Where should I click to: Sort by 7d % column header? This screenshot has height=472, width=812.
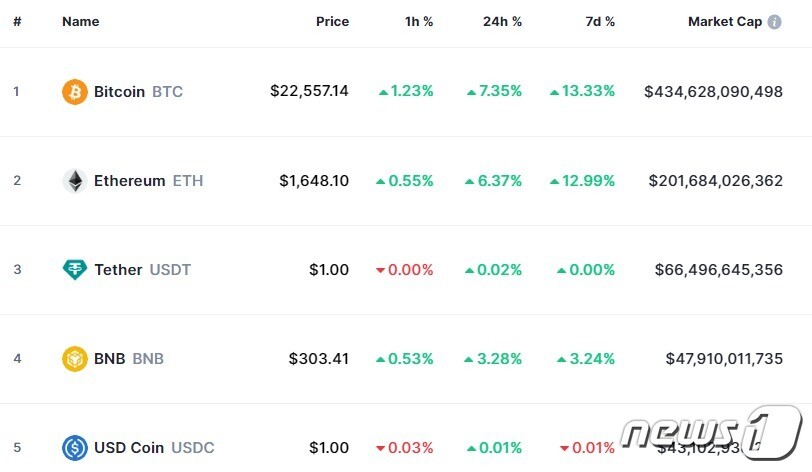click(600, 22)
